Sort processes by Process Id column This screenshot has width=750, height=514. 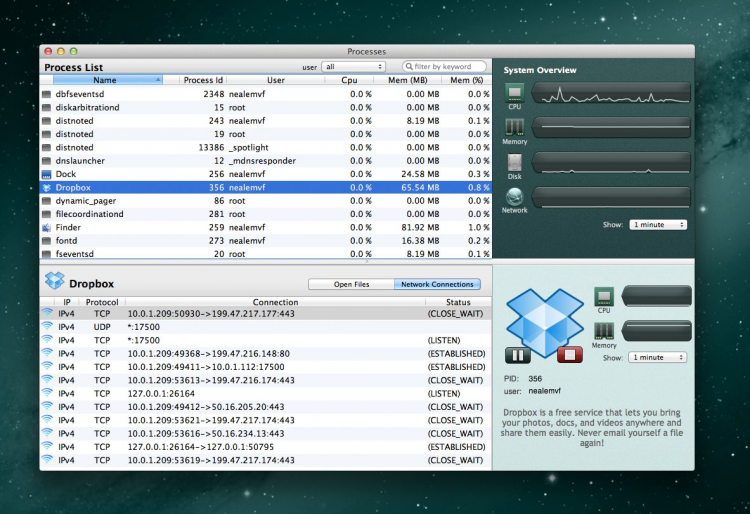click(x=203, y=80)
